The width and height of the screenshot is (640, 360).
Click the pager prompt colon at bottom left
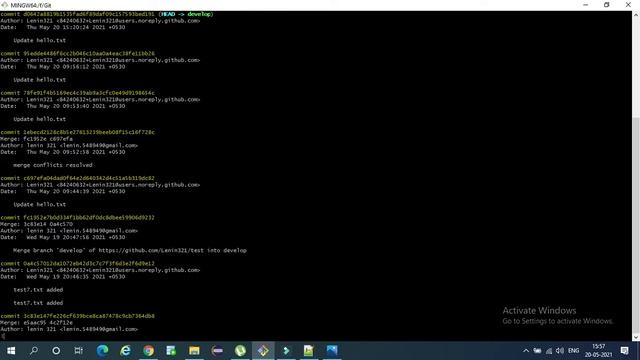(x=2, y=336)
